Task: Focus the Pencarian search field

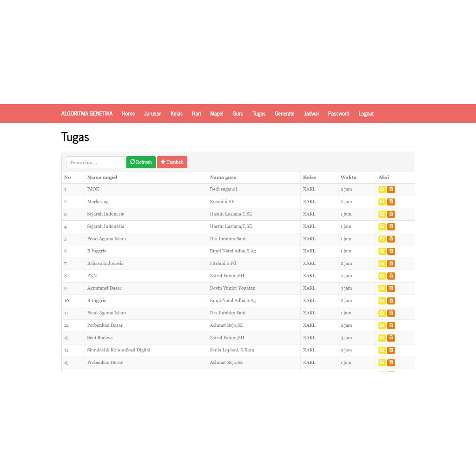Action: [x=95, y=162]
